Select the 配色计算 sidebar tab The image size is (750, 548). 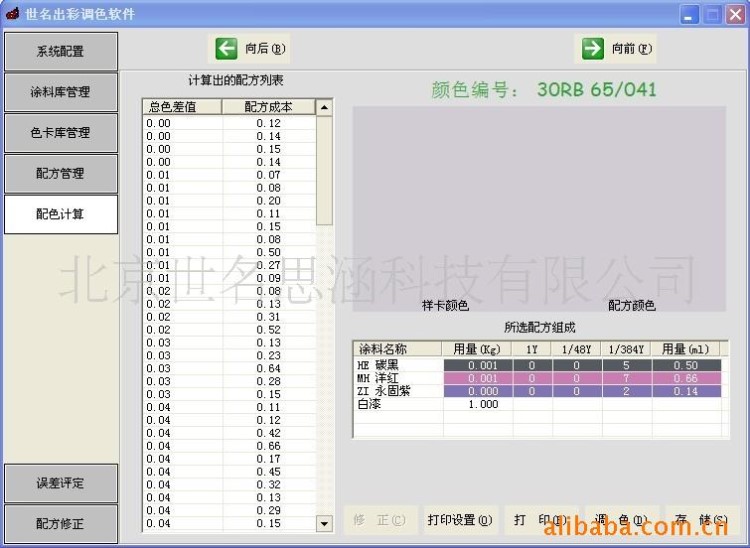[x=60, y=214]
